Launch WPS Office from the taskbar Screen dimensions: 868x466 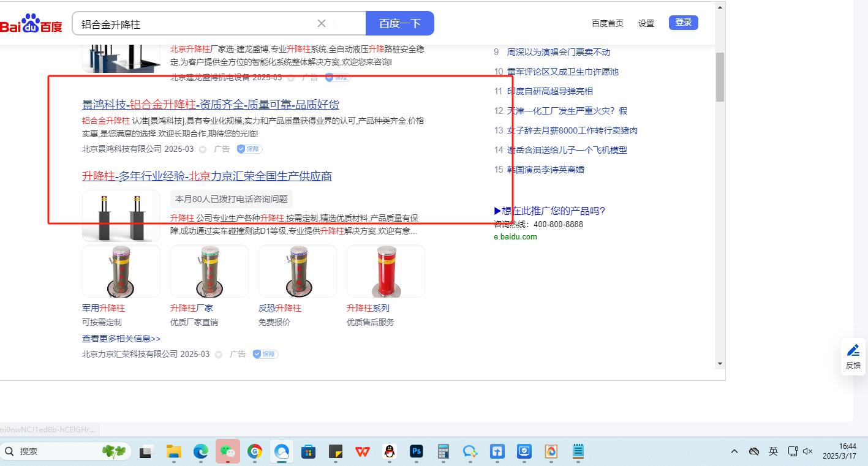tap(363, 452)
